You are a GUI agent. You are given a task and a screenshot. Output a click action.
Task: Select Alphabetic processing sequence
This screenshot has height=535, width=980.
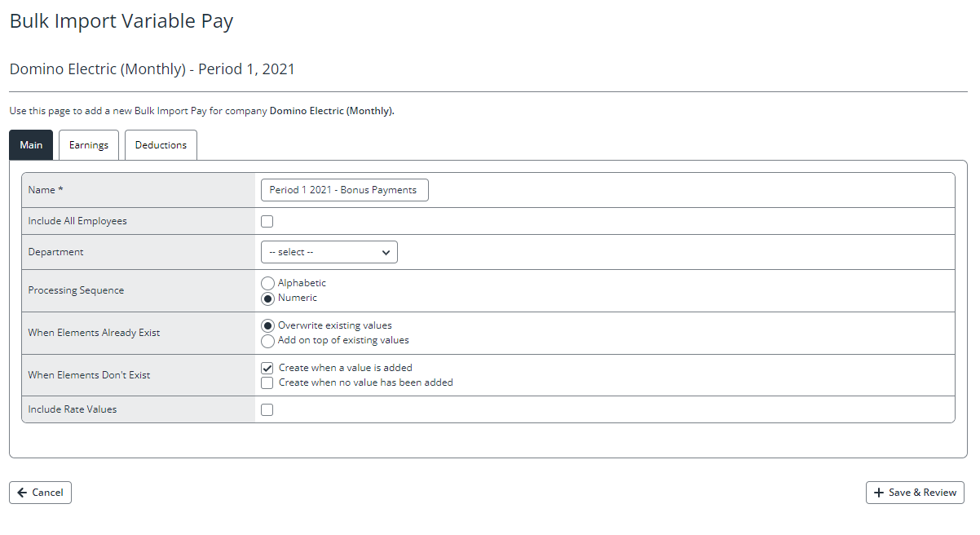coord(267,283)
